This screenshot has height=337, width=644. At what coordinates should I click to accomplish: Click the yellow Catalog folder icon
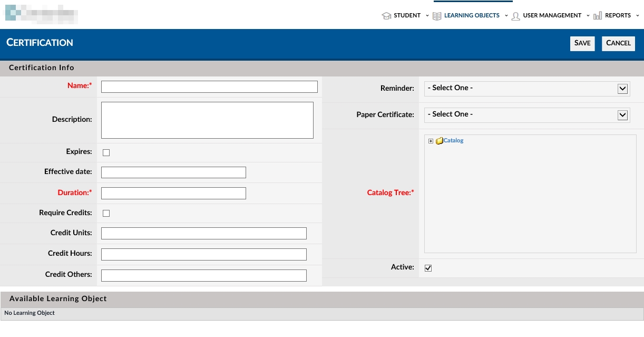click(439, 141)
